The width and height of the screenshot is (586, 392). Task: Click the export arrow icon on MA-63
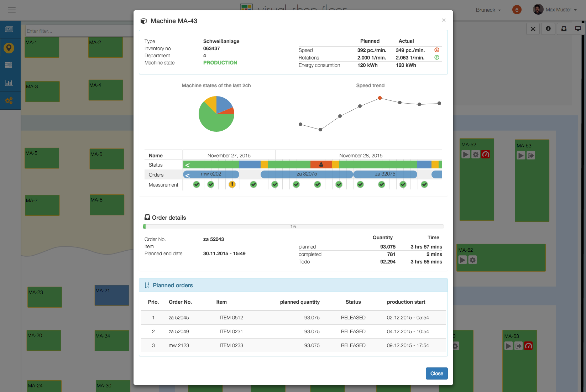pos(519,346)
